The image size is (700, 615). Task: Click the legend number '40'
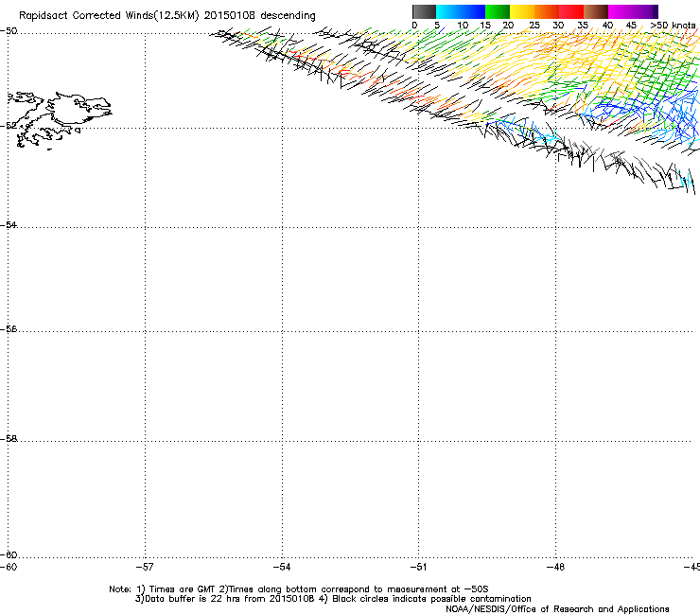click(607, 26)
